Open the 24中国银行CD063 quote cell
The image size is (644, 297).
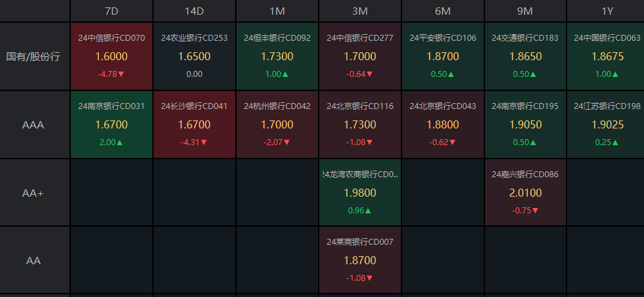pyautogui.click(x=607, y=56)
